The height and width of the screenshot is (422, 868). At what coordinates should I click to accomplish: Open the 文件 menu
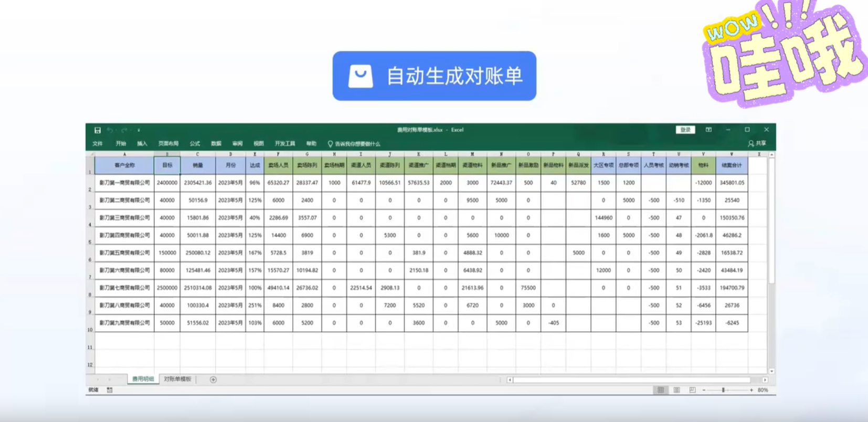tap(98, 143)
